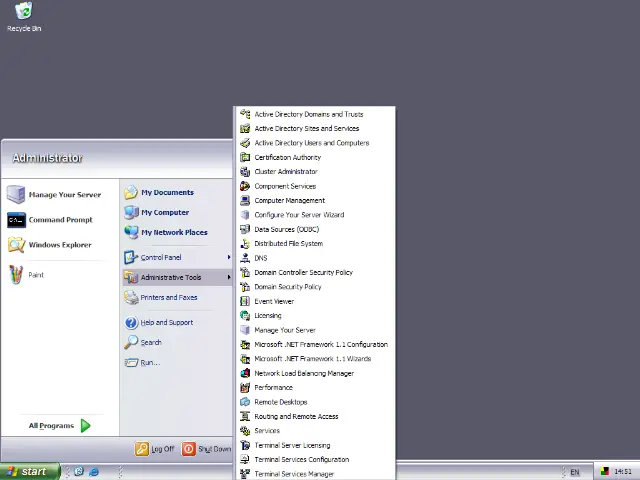Viewport: 640px width, 480px height.
Task: Expand the Administrative Tools submenu arrow
Action: (229, 277)
